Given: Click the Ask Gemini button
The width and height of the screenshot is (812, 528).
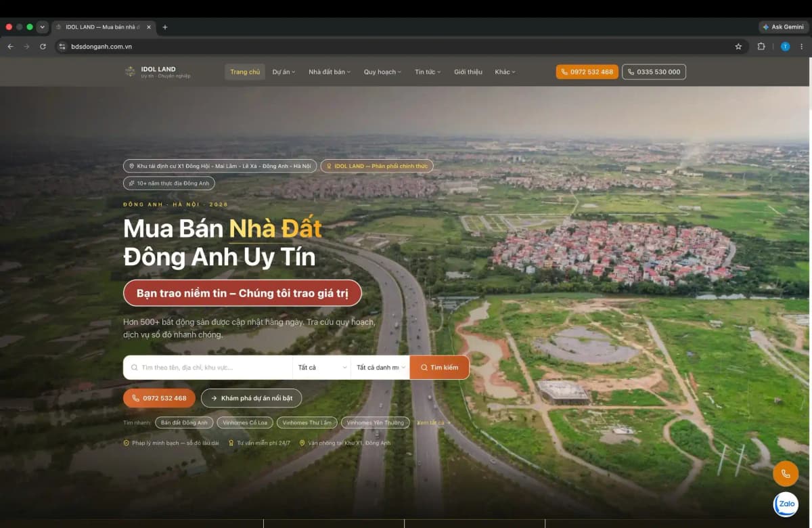Looking at the screenshot, I should (783, 27).
